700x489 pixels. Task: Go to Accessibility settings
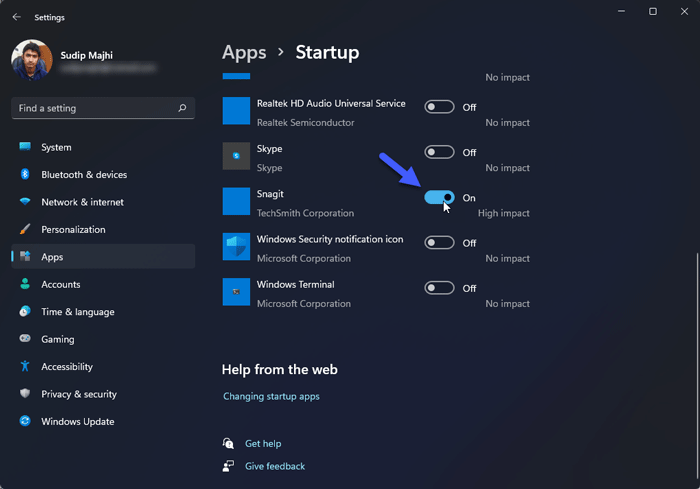pos(103,367)
